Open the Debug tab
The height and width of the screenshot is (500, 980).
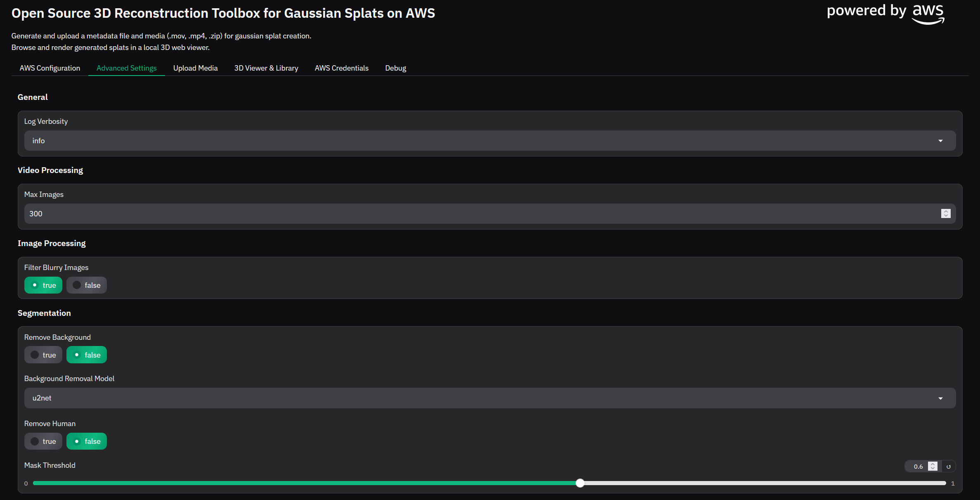pos(396,68)
